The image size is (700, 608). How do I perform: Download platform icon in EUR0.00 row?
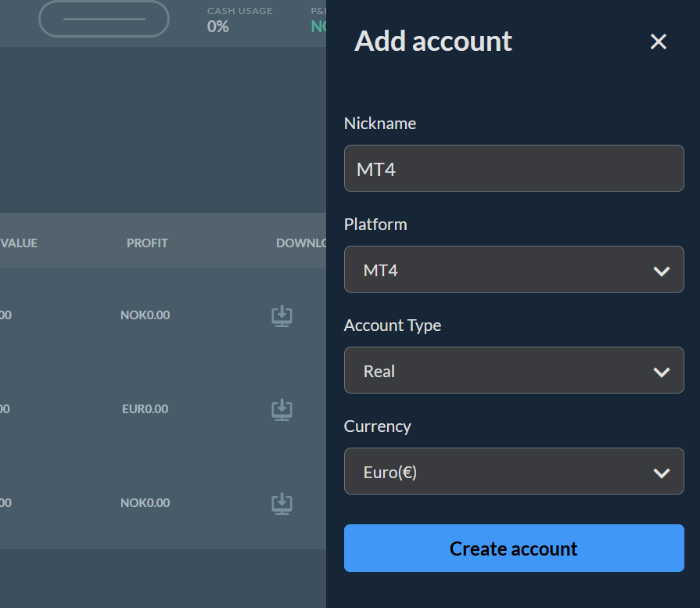[x=282, y=410]
